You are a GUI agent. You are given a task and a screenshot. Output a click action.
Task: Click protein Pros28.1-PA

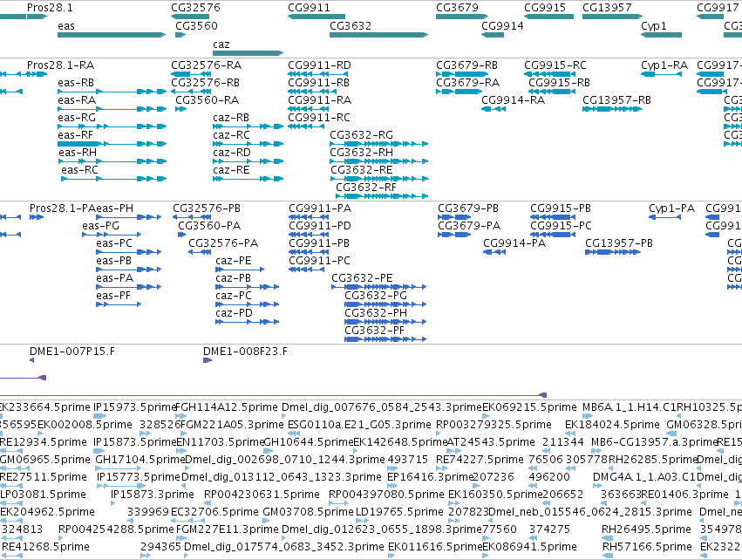click(63, 208)
